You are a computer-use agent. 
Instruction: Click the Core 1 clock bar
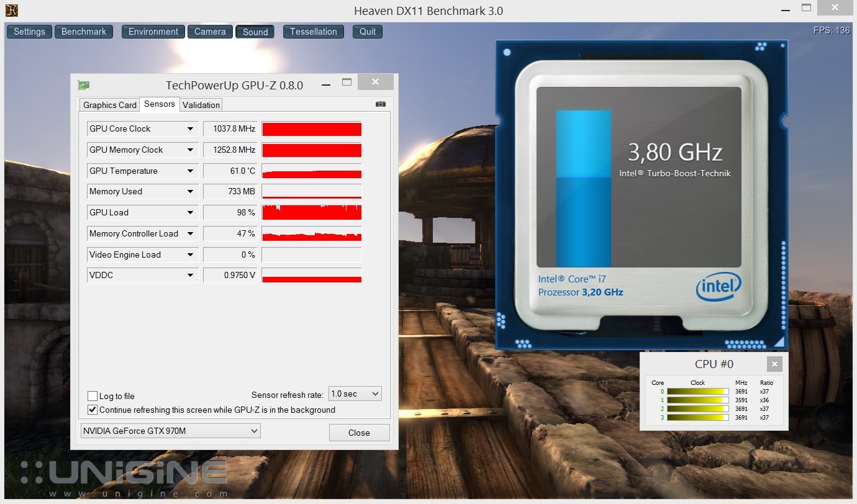[x=697, y=400]
